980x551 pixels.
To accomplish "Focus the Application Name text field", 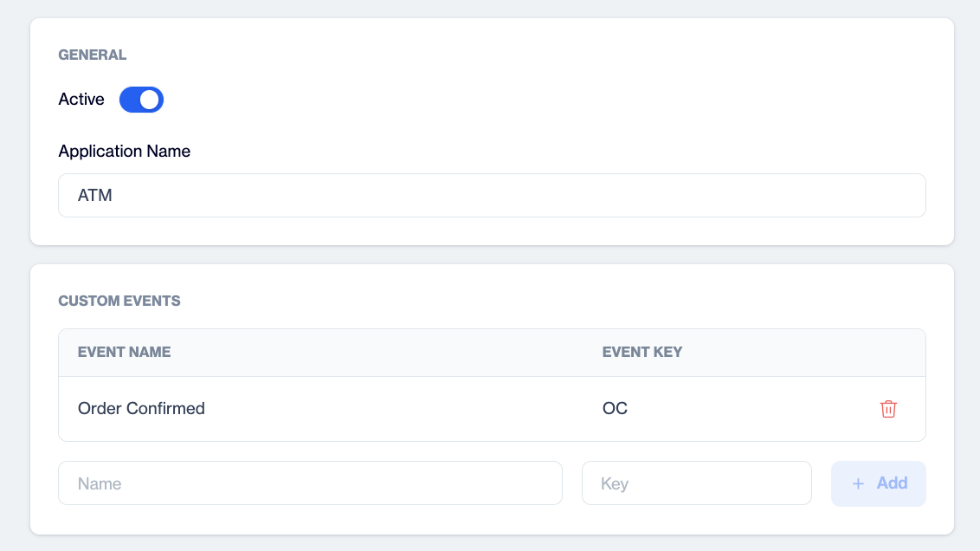I will pyautogui.click(x=492, y=195).
